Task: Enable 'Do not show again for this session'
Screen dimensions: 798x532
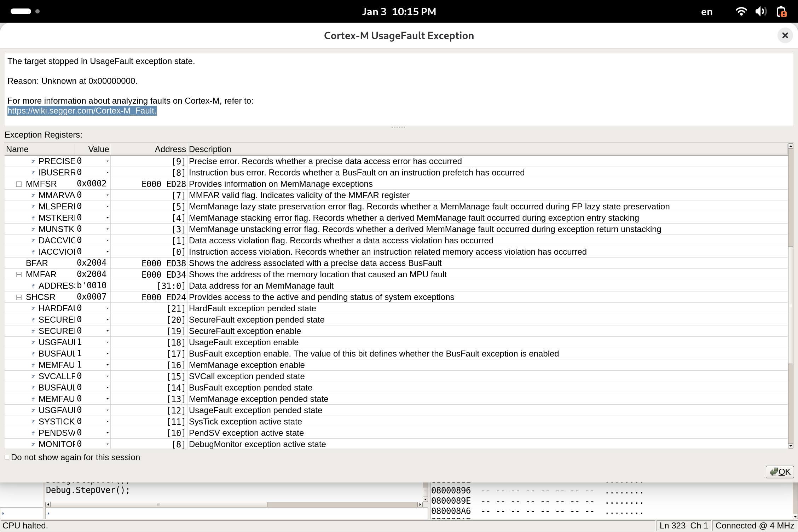Action: [x=7, y=457]
